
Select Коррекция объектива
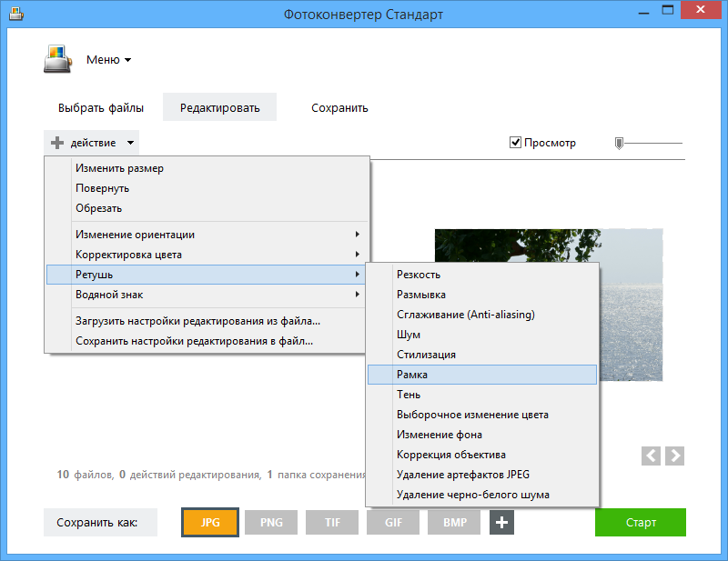(x=482, y=455)
